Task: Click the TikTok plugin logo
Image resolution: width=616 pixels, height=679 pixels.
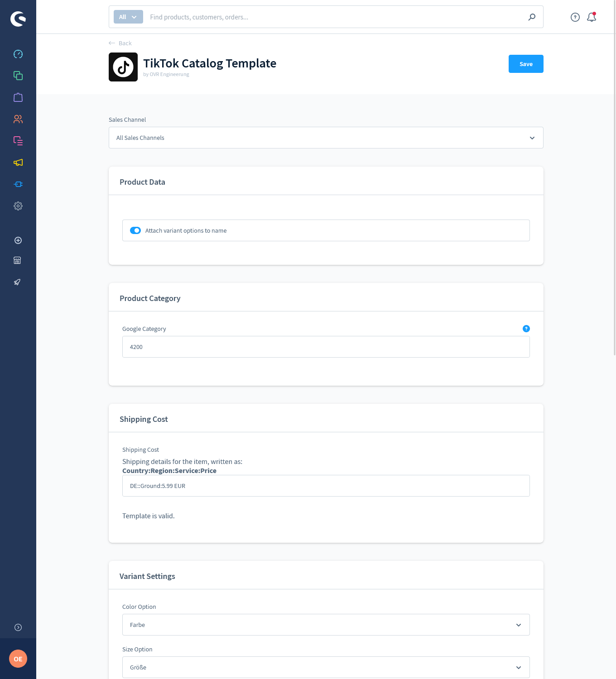Action: 123,67
